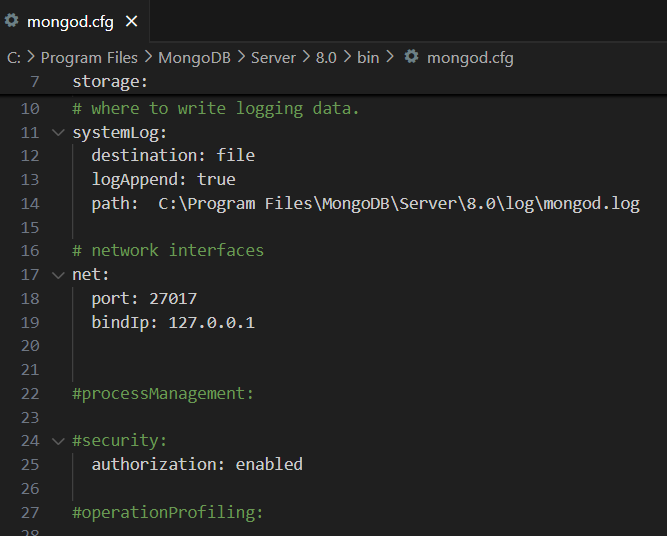Image resolution: width=667 pixels, height=536 pixels.
Task: Collapse the systemLog section fold arrow
Action: click(x=58, y=133)
